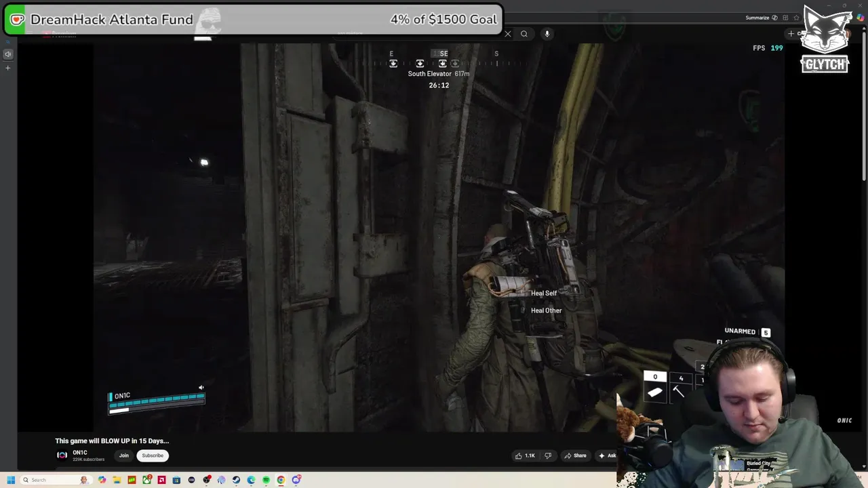The image size is (868, 488).
Task: Click sidebar volume icon at left edge
Action: pyautogui.click(x=8, y=54)
